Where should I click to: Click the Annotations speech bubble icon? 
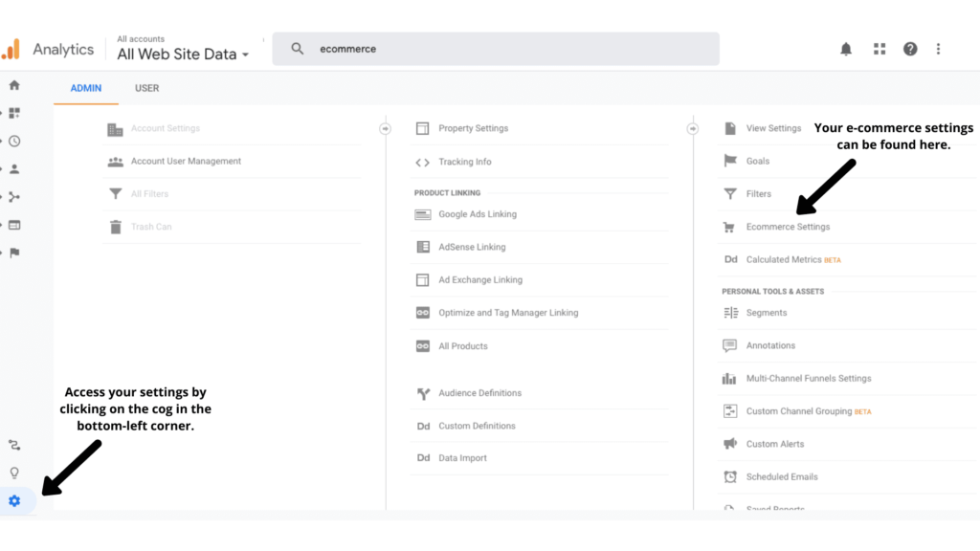pyautogui.click(x=730, y=345)
